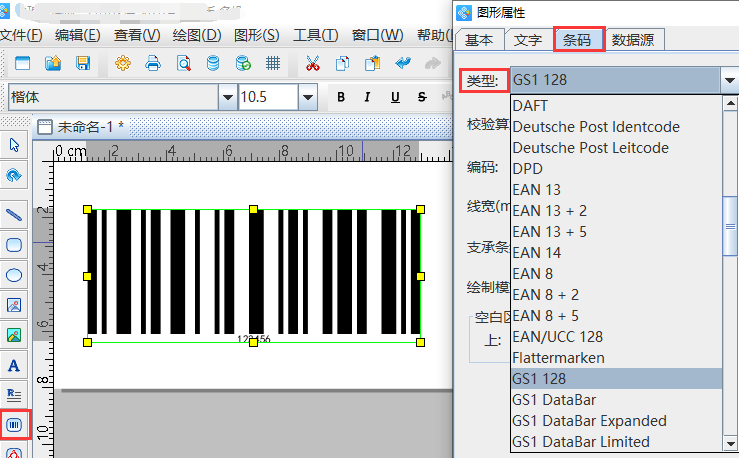This screenshot has width=739, height=458.
Task: Switch to the 基本 tab
Action: click(x=479, y=40)
